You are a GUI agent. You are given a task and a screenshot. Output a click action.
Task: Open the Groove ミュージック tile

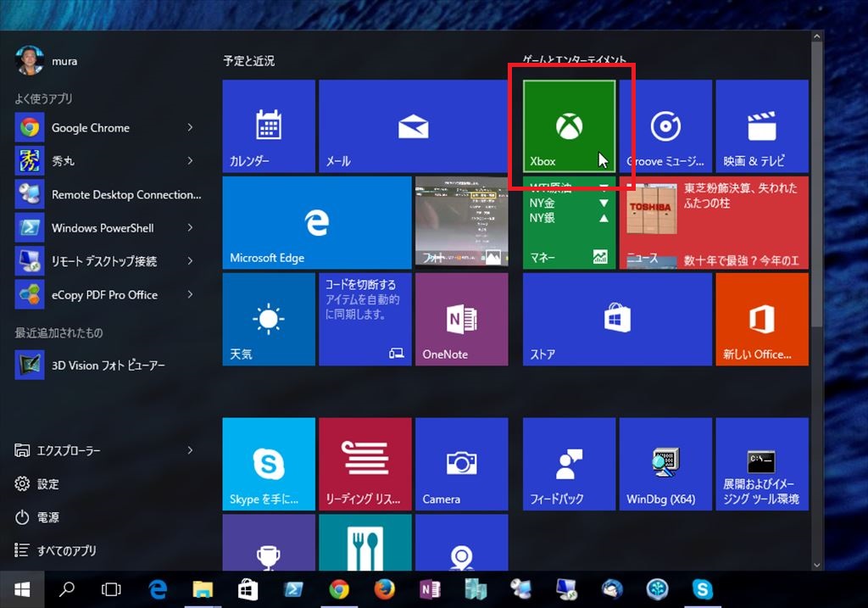(665, 126)
